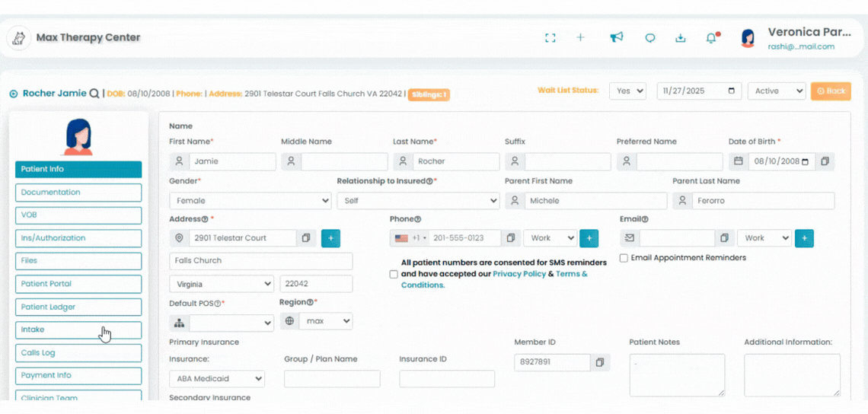Add another address with plus button
Screen dimensions: 868x414
pyautogui.click(x=330, y=238)
